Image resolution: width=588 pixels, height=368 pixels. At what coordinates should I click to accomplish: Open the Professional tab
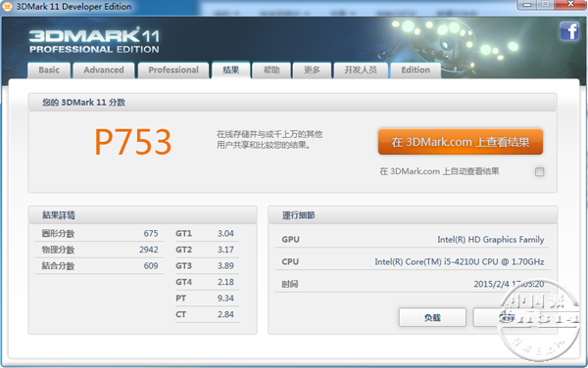pyautogui.click(x=173, y=70)
